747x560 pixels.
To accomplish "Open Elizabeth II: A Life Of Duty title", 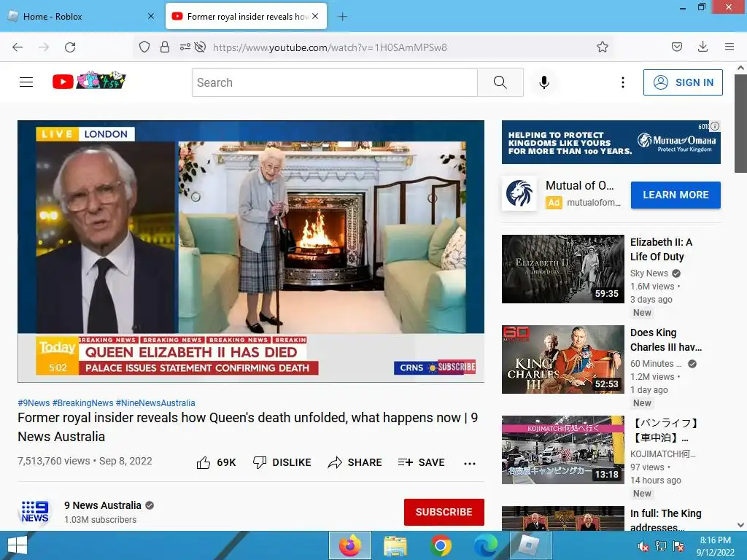I will (x=661, y=249).
